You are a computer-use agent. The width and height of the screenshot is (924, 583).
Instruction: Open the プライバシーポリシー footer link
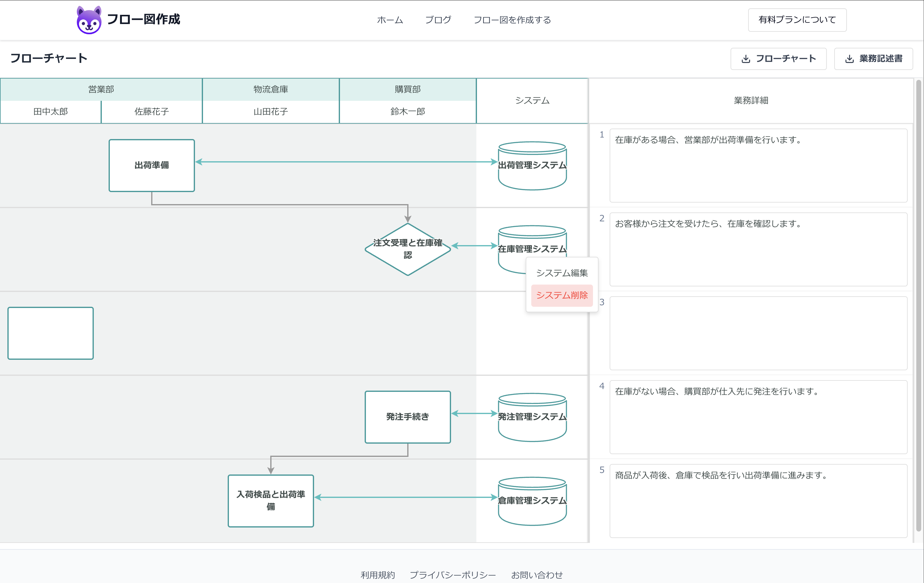[x=453, y=575]
